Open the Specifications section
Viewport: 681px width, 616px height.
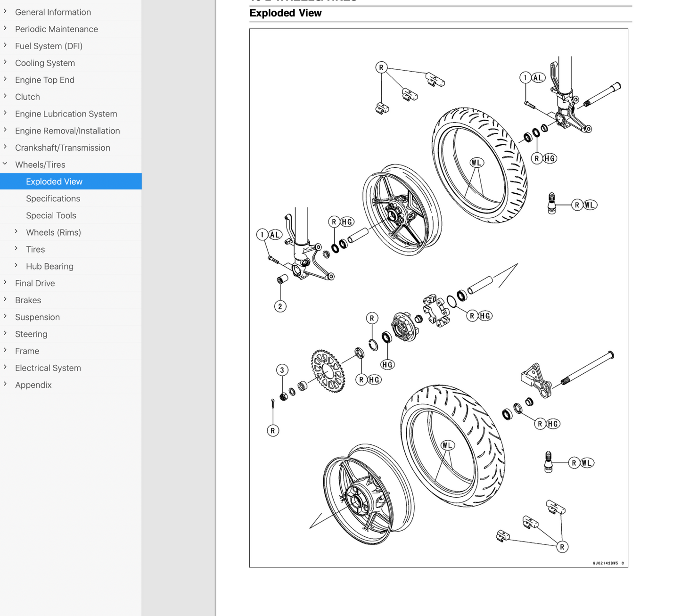[x=53, y=198]
